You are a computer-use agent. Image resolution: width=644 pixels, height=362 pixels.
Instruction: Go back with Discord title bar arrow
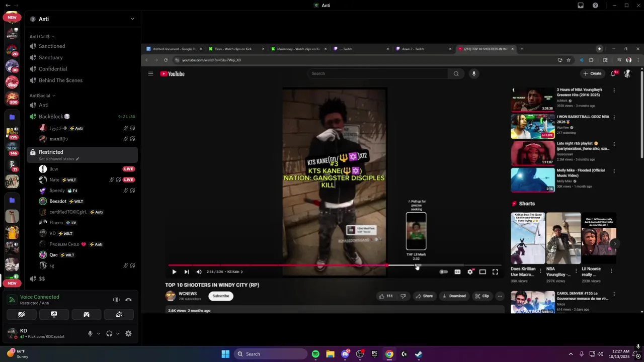point(8,6)
